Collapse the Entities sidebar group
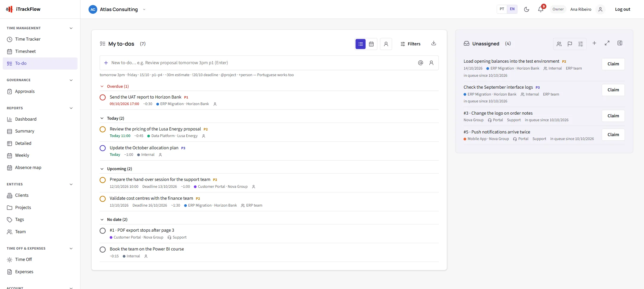The height and width of the screenshot is (289, 644). [71, 184]
